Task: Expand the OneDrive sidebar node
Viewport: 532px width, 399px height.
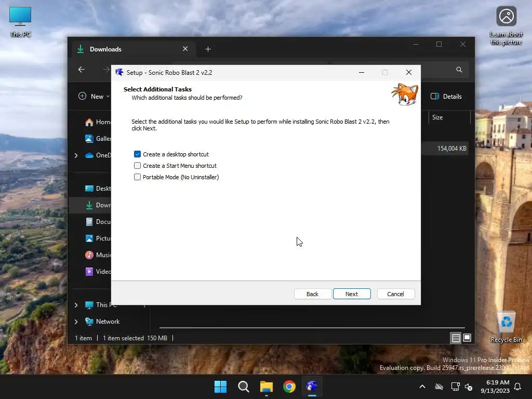Action: (76, 155)
